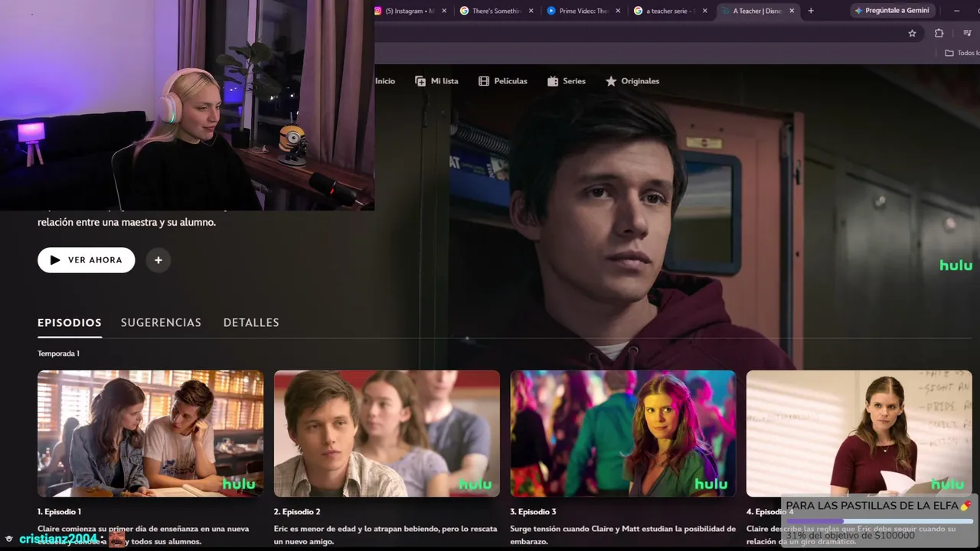Open the Todos los marcadores bookmarks folder
This screenshot has width=980, height=551.
click(x=962, y=53)
